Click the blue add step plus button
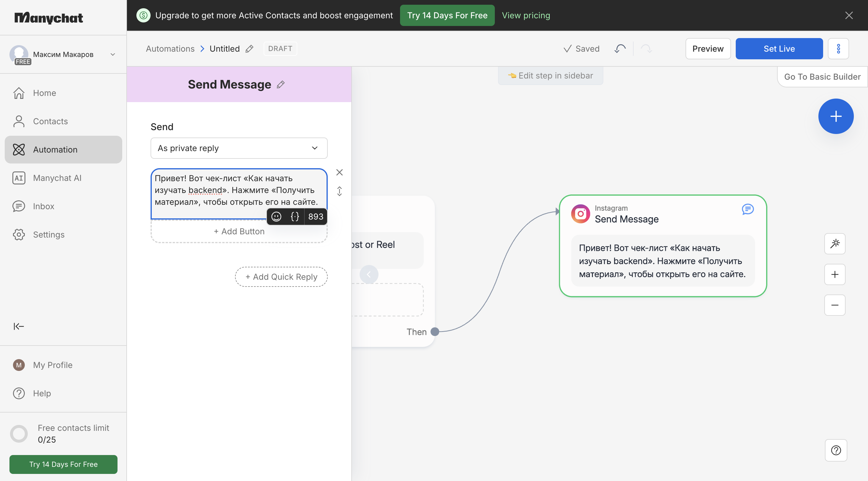Screen dimensions: 868x481 [x=836, y=116]
